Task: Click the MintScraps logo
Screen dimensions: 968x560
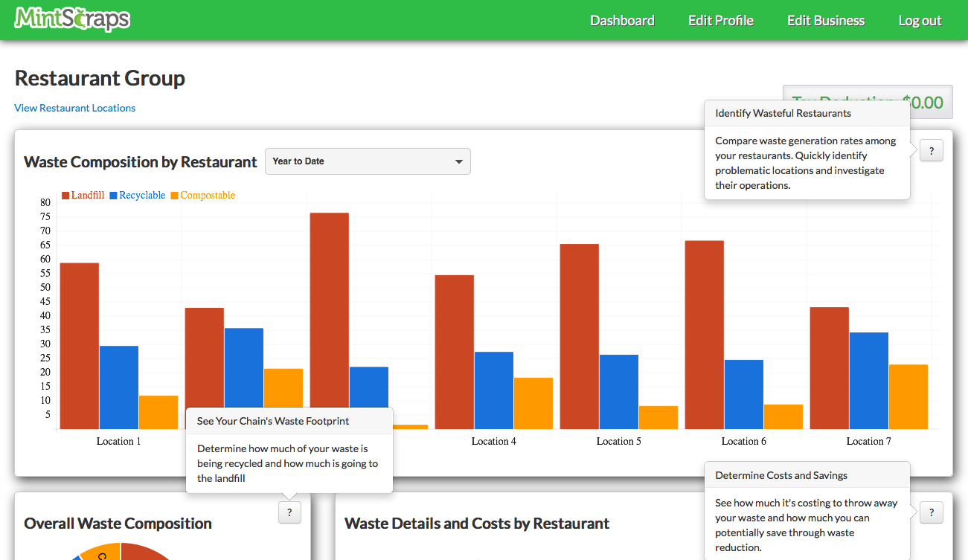Action: [x=72, y=19]
